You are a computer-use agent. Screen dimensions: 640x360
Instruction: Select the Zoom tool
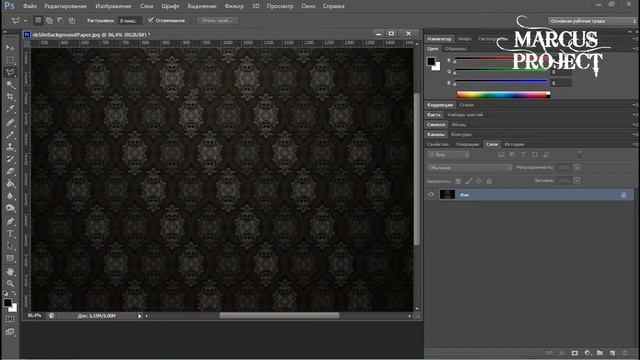(10, 284)
